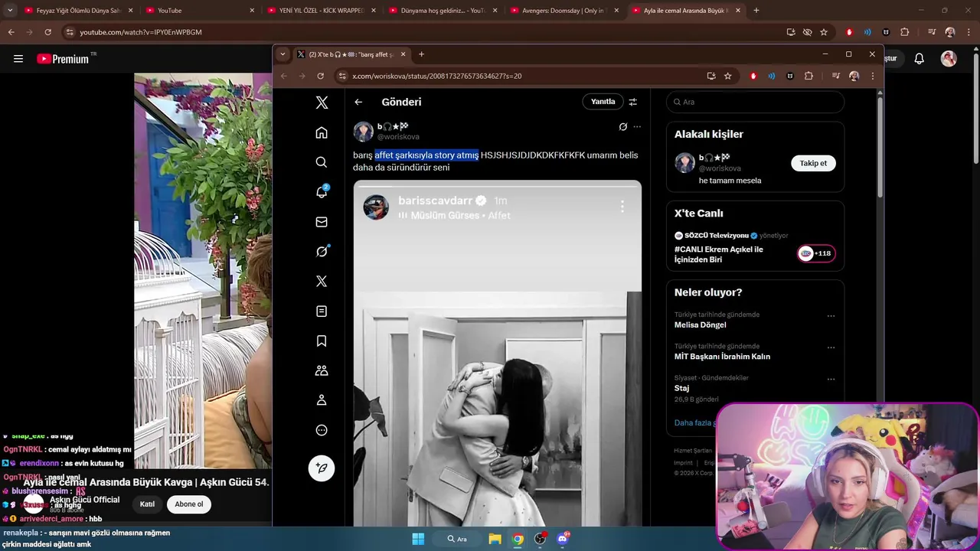Open the Melisa Döngel trending topic

coord(700,324)
